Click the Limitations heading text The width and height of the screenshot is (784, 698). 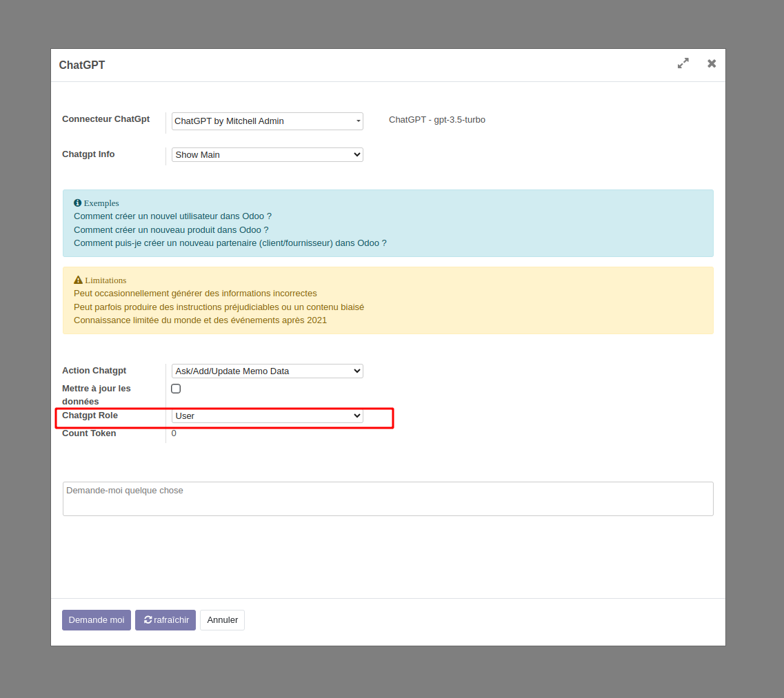(x=105, y=280)
